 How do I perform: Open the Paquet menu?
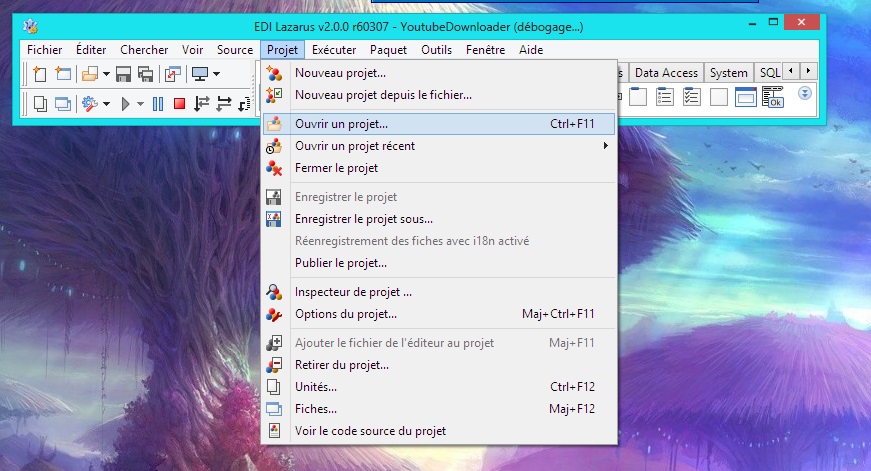(388, 50)
